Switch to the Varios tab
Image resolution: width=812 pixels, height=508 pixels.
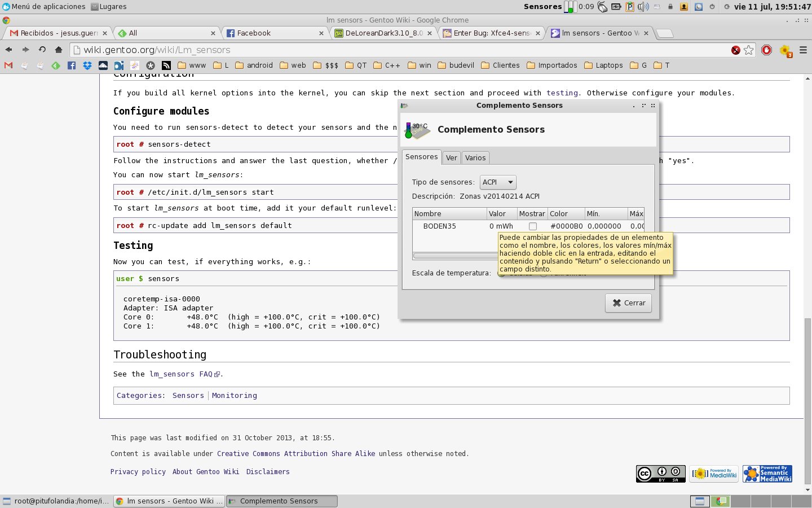(x=475, y=158)
